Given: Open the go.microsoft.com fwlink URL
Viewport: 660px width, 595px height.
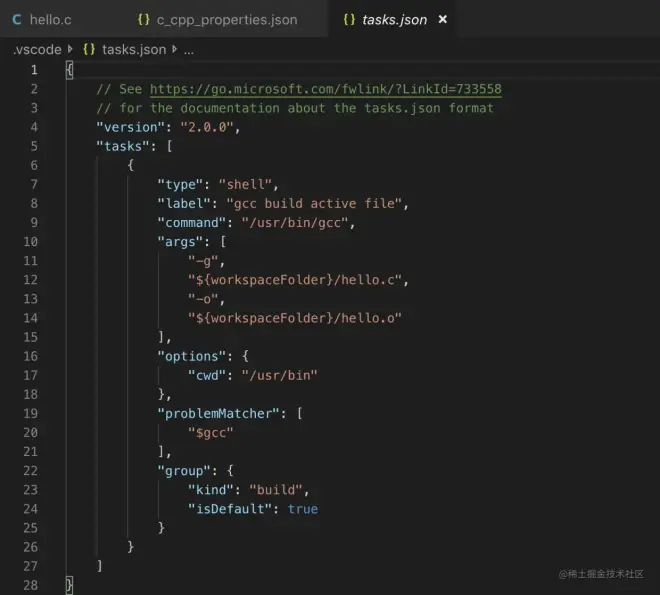Looking at the screenshot, I should [325, 89].
